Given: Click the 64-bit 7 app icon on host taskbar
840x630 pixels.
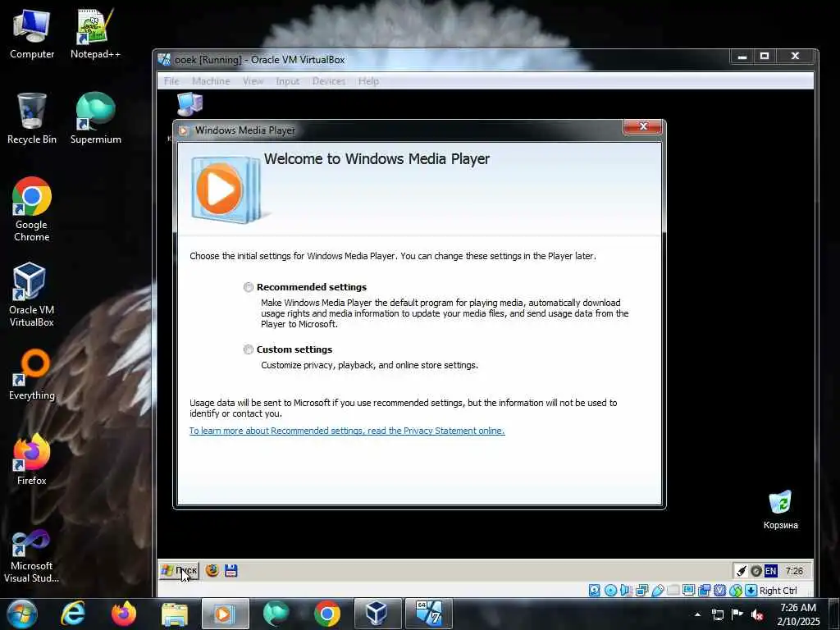Looking at the screenshot, I should coord(428,614).
